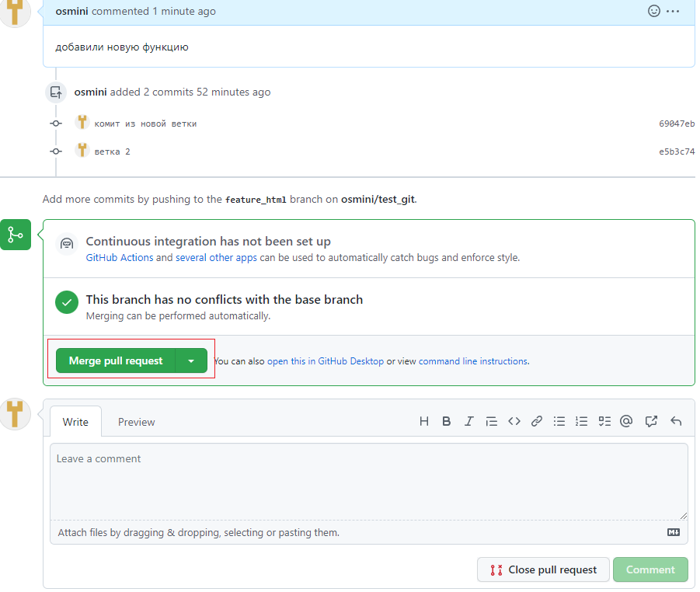This screenshot has height=592, width=700.
Task: Add a reaction with the smiley icon
Action: [653, 11]
